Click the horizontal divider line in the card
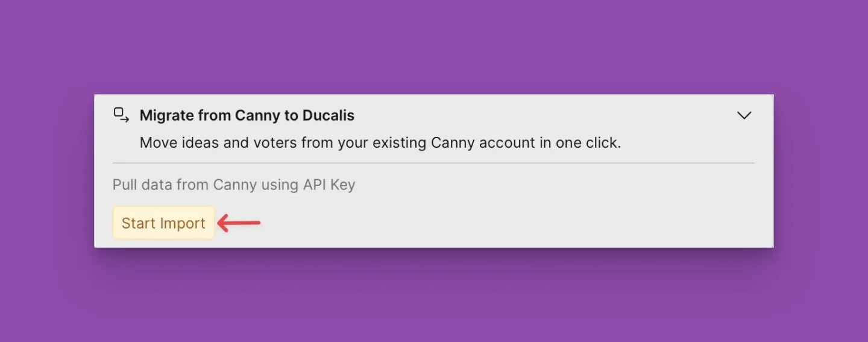Image resolution: width=868 pixels, height=342 pixels. pyautogui.click(x=433, y=163)
